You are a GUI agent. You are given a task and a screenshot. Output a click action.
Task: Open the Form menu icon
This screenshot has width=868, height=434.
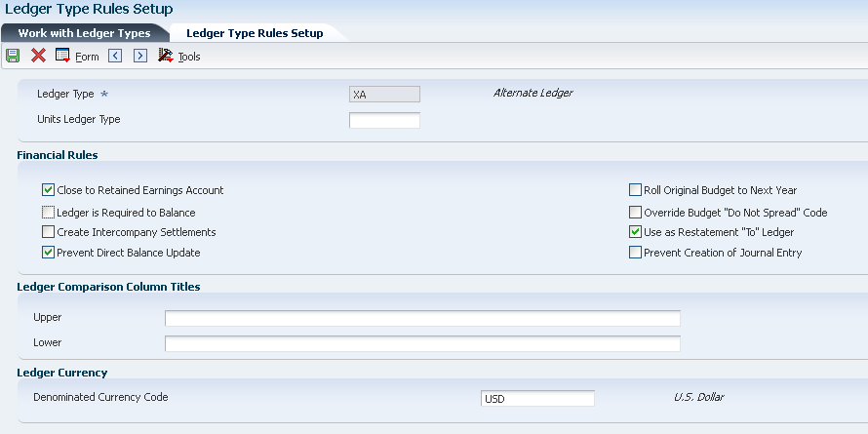(x=62, y=56)
